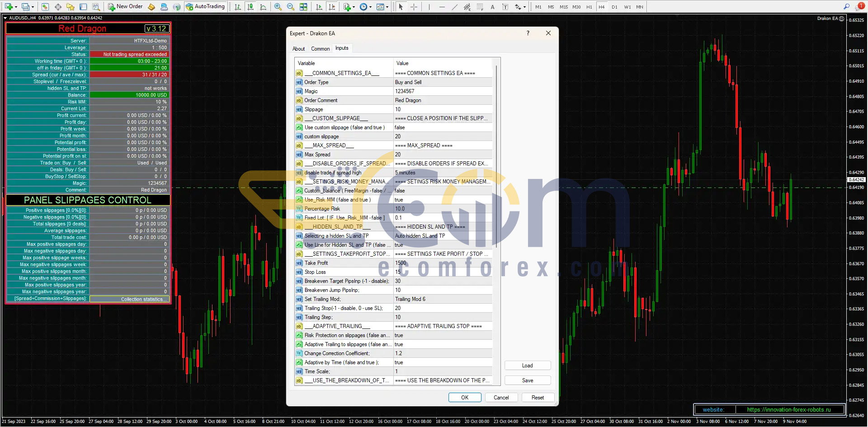
Task: Open Set Trailing Mod value 'Trailing Mod 6'
Action: click(443, 299)
